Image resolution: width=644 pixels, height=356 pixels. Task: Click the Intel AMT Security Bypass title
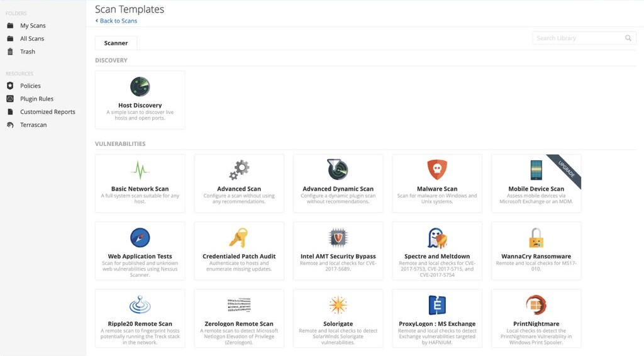338,256
